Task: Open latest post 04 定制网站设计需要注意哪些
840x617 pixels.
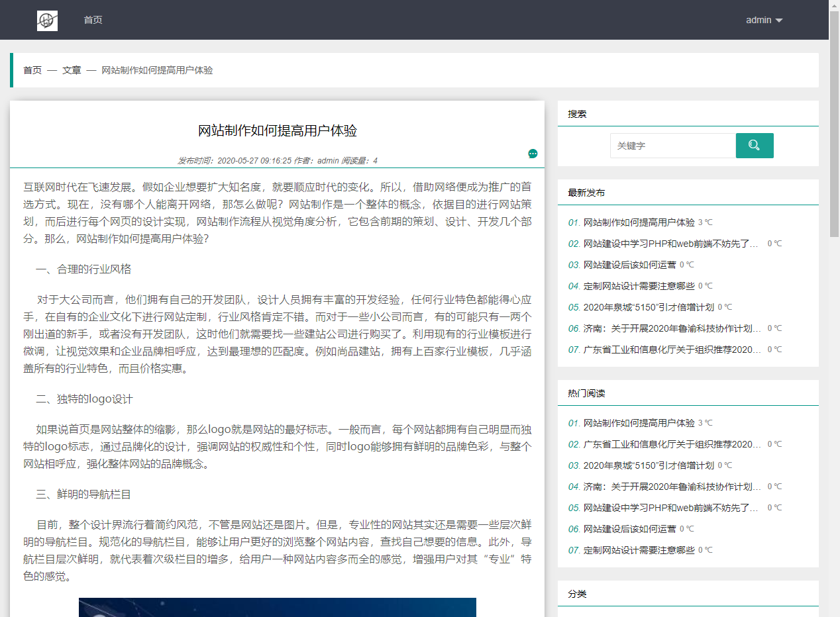Action: pos(639,286)
